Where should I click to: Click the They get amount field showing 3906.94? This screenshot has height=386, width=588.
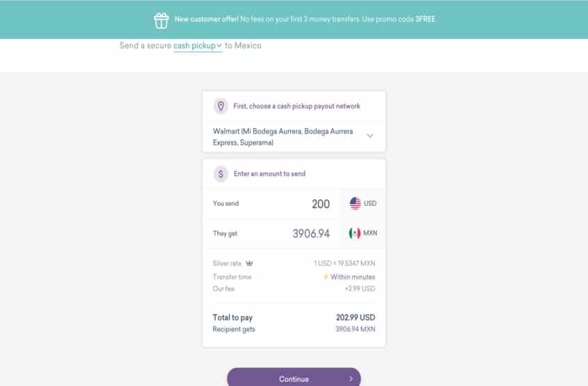[x=271, y=233]
